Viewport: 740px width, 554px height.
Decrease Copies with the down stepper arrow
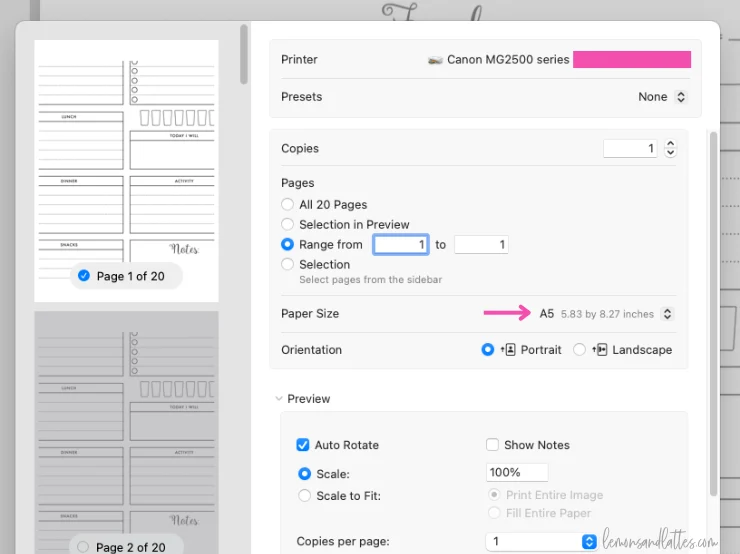pos(670,153)
